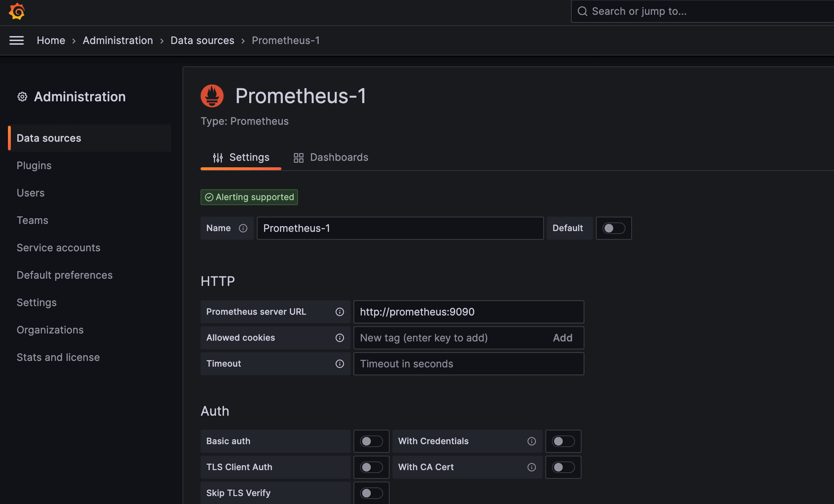Switch to the Dashboards tab
The height and width of the screenshot is (504, 834).
pyautogui.click(x=331, y=158)
